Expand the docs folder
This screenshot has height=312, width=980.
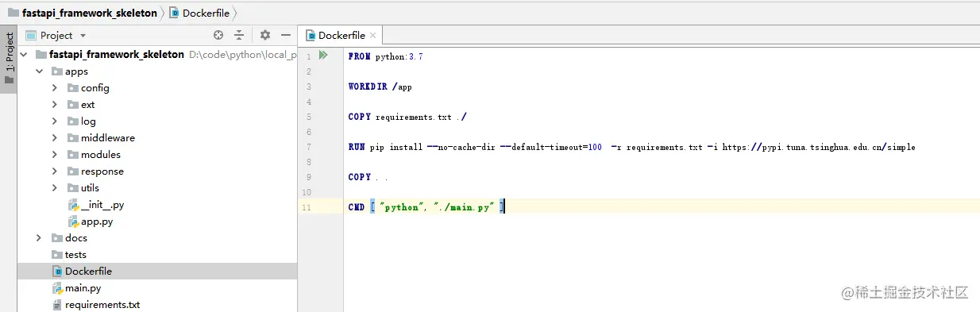[39, 238]
